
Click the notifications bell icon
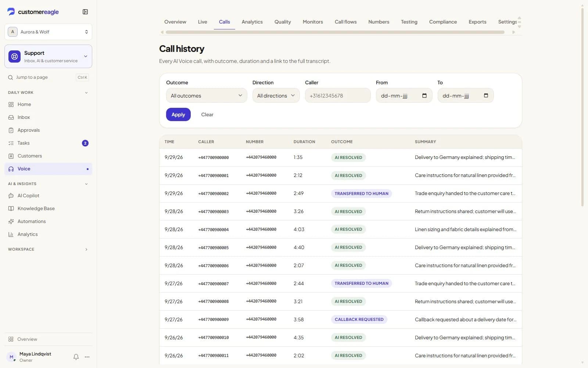coord(76,357)
